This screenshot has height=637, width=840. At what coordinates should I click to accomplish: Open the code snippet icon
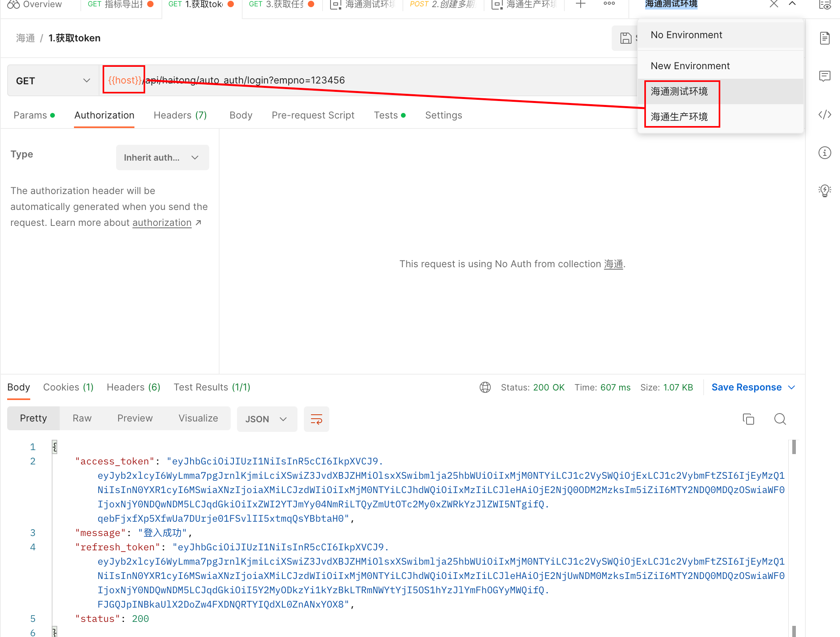(825, 115)
